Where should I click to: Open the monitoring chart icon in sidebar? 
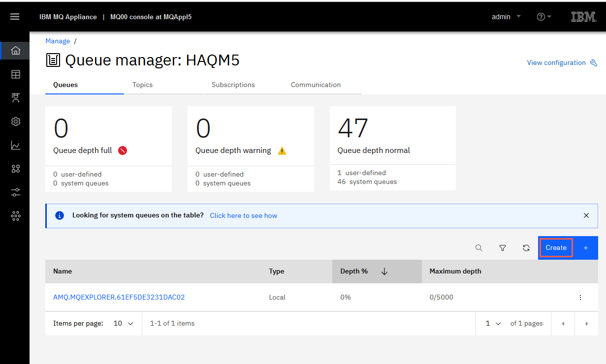click(x=16, y=145)
